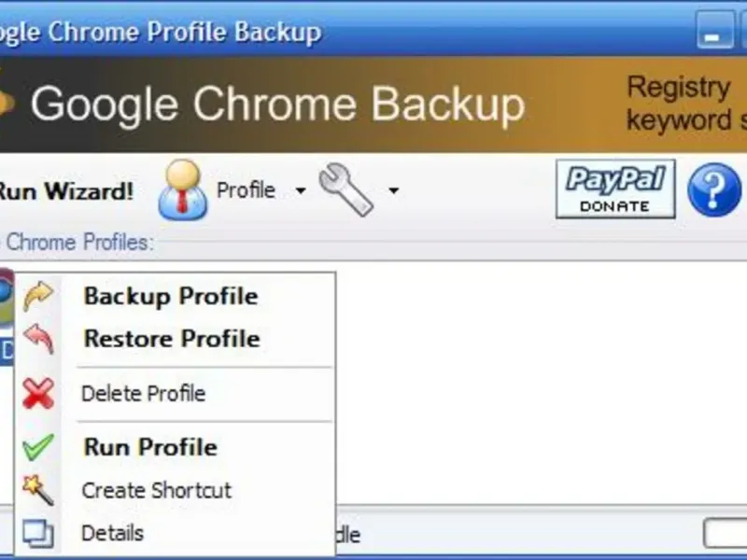
Task: Click the red X Delete icon
Action: tap(38, 394)
